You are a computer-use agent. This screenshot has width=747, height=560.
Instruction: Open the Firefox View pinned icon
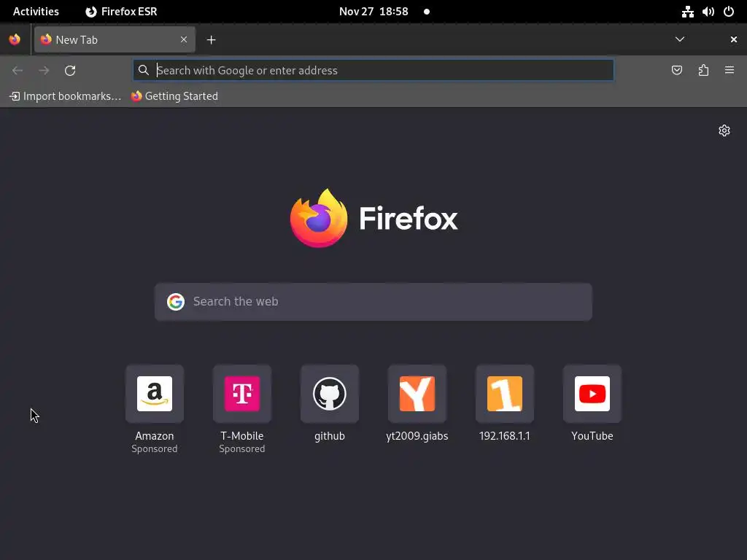[15, 39]
